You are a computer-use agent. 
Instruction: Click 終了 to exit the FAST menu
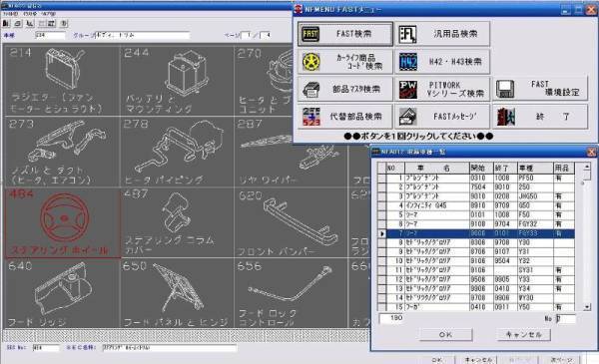[x=540, y=117]
